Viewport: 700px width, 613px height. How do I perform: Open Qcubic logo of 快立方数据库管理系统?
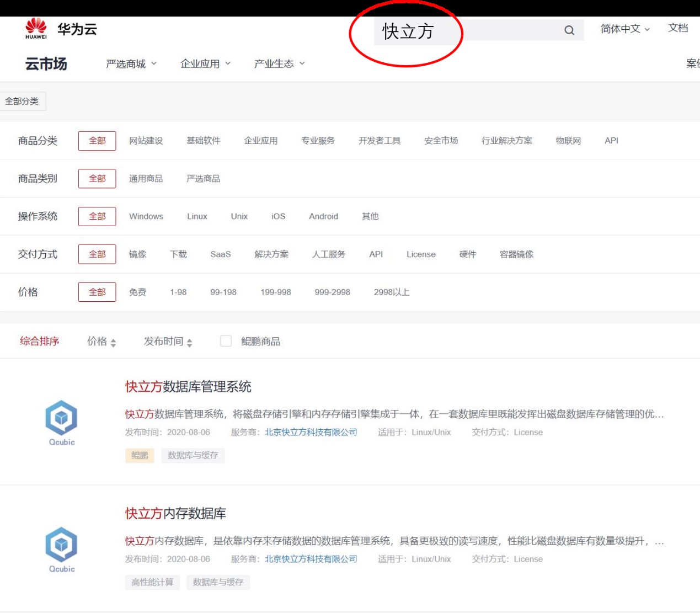tap(61, 423)
